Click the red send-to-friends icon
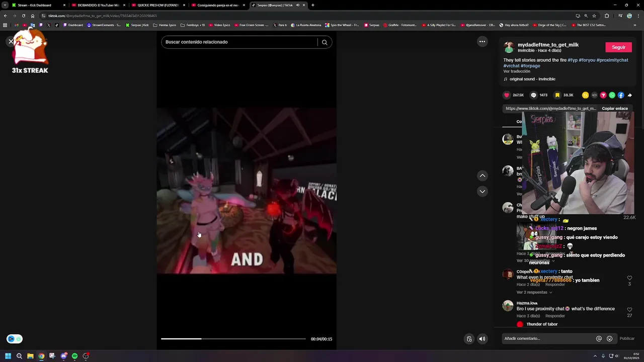The height and width of the screenshot is (362, 644). point(603,95)
